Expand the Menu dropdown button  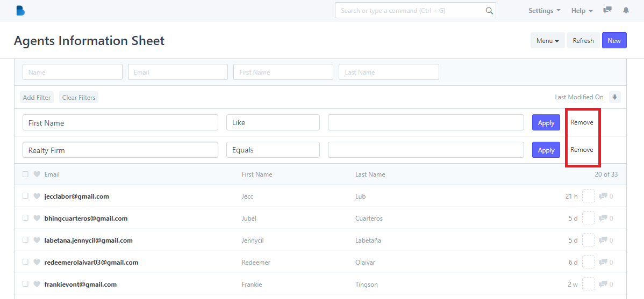click(x=547, y=41)
